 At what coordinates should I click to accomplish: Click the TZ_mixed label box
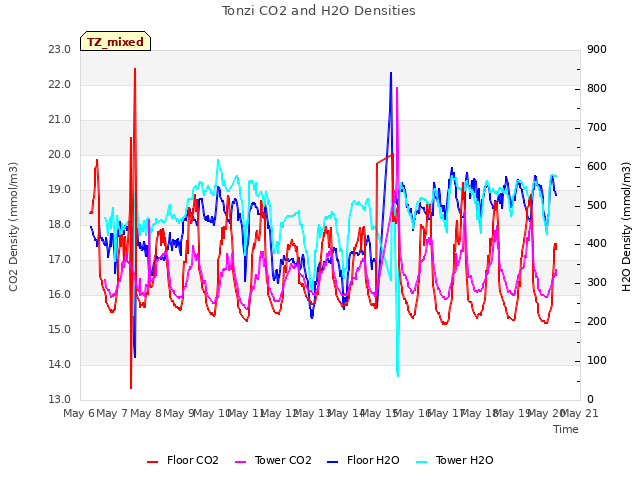[116, 41]
